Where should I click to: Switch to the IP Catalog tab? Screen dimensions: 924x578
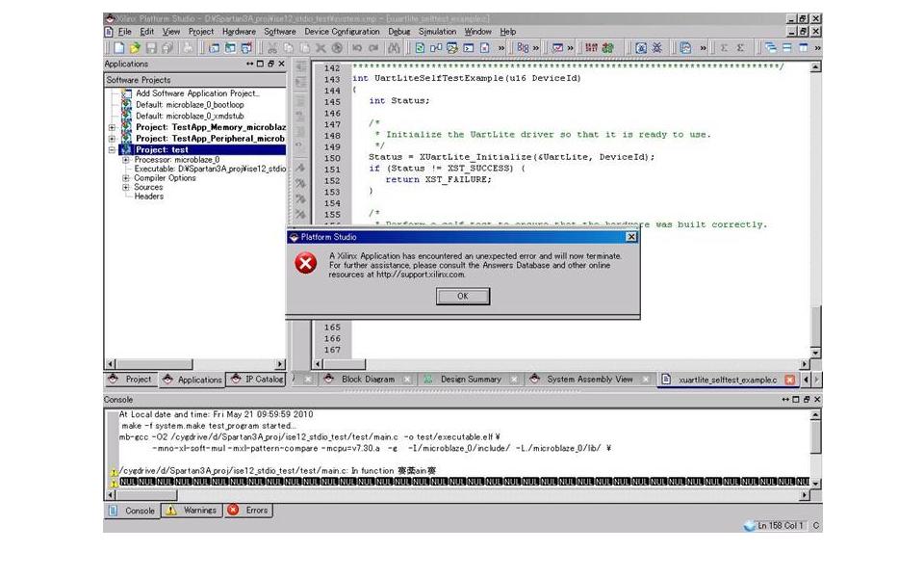[257, 380]
